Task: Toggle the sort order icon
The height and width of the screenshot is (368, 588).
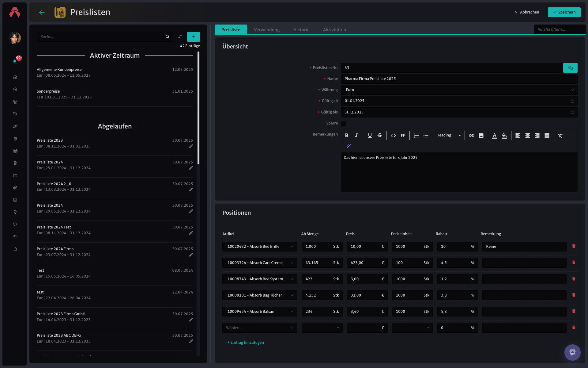Action: [x=180, y=37]
